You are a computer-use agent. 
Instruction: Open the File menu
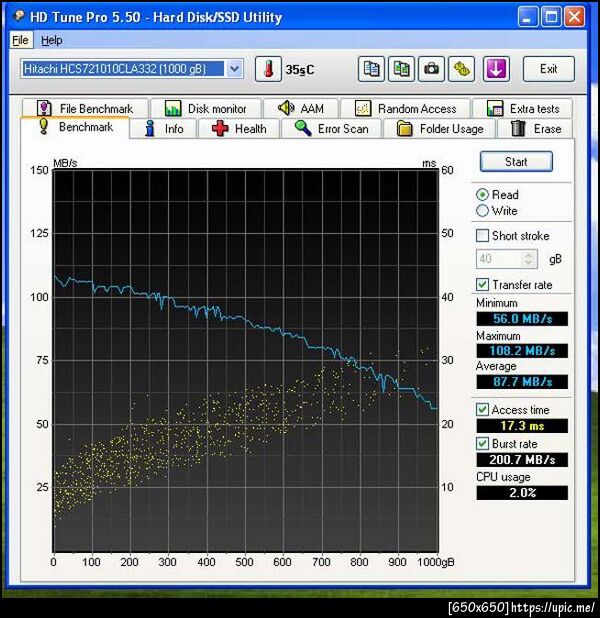[x=20, y=40]
